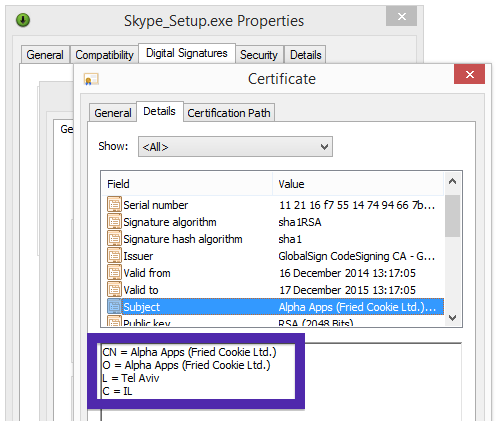This screenshot has height=421, width=504.
Task: Click the field list scroll down arrow
Action: tap(452, 318)
